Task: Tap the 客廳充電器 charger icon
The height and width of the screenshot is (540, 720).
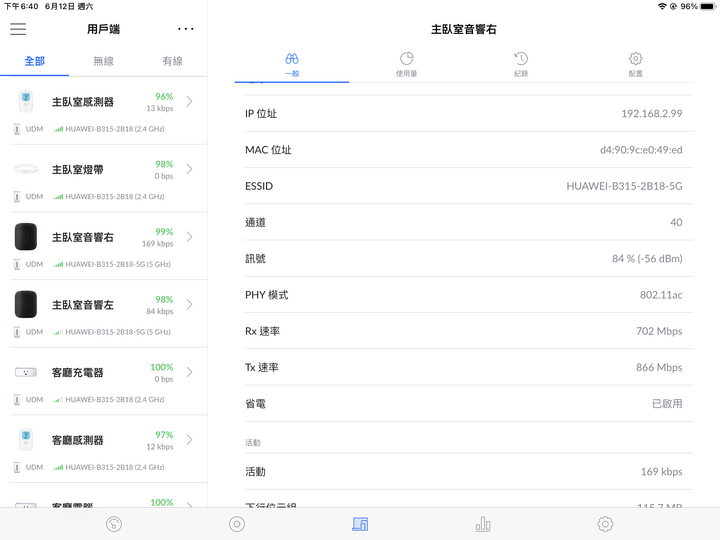Action: 26,372
